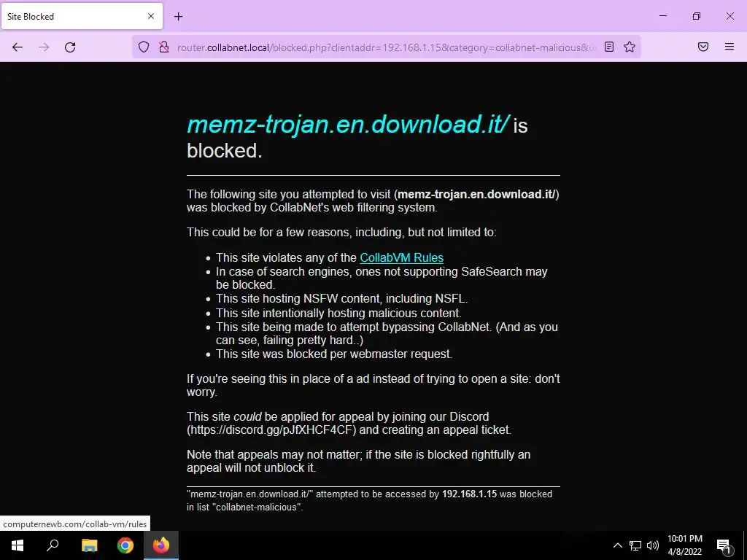Open the network status tray icon
Image resolution: width=747 pixels, height=560 pixels.
coord(635,545)
